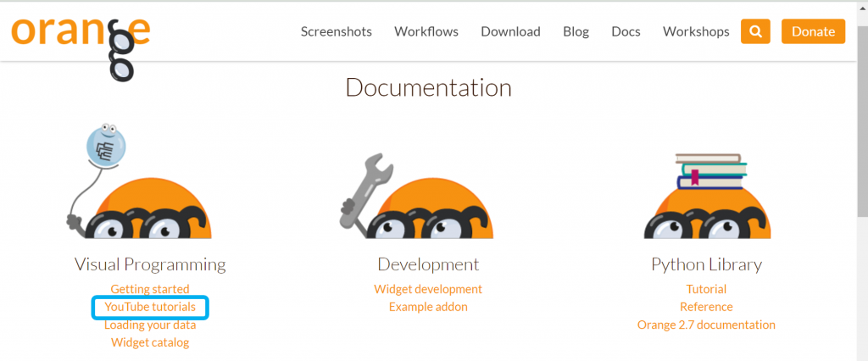This screenshot has height=361, width=868.
Task: Open the Download page
Action: point(510,31)
